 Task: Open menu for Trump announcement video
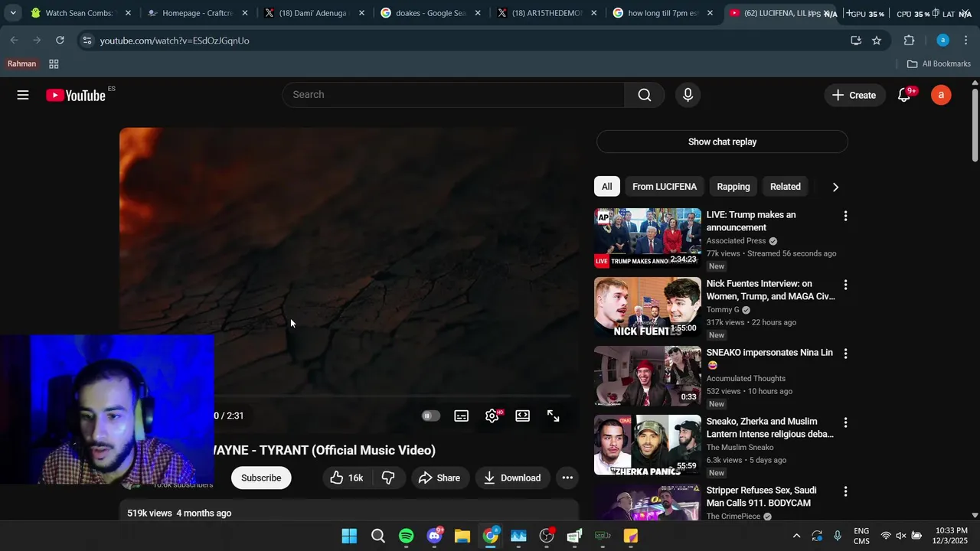[x=845, y=217]
